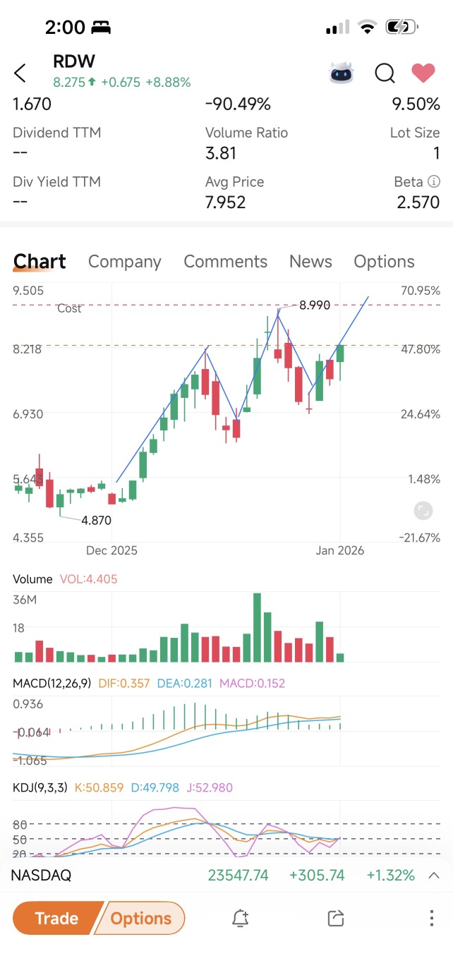Open the three-dot more menu
The image size is (453, 980).
[431, 918]
